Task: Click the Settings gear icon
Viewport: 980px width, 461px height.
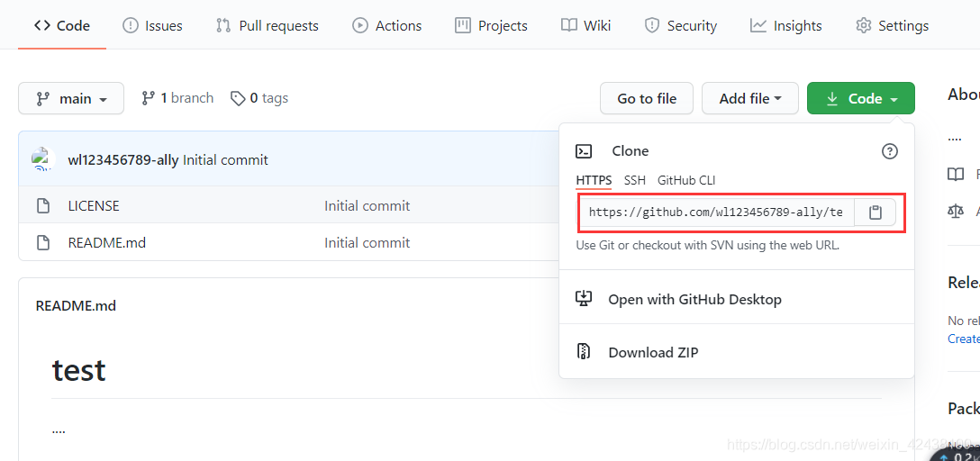Action: [864, 25]
